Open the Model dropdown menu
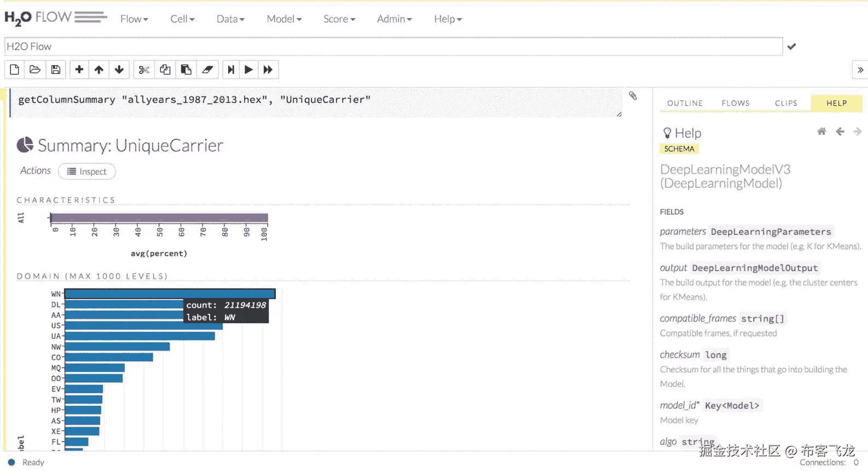This screenshot has width=868, height=471. [x=284, y=19]
